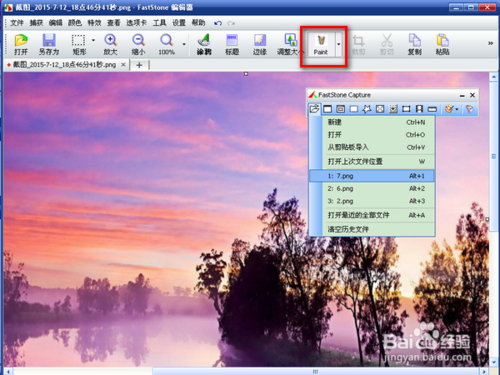The height and width of the screenshot is (375, 500).
Task: Add a new tab with plus button
Action: (x=139, y=65)
